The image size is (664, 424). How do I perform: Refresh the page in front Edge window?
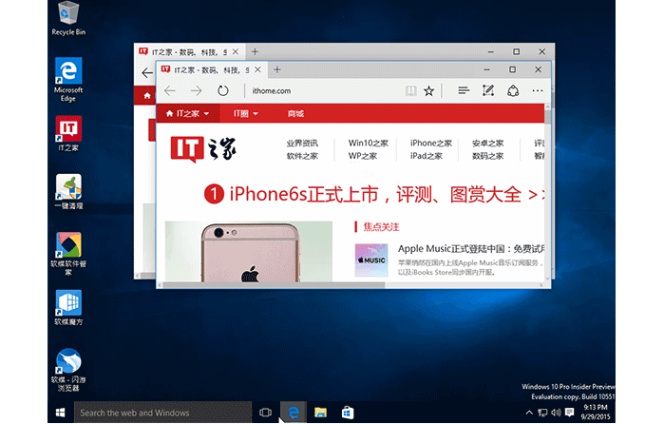pyautogui.click(x=223, y=91)
